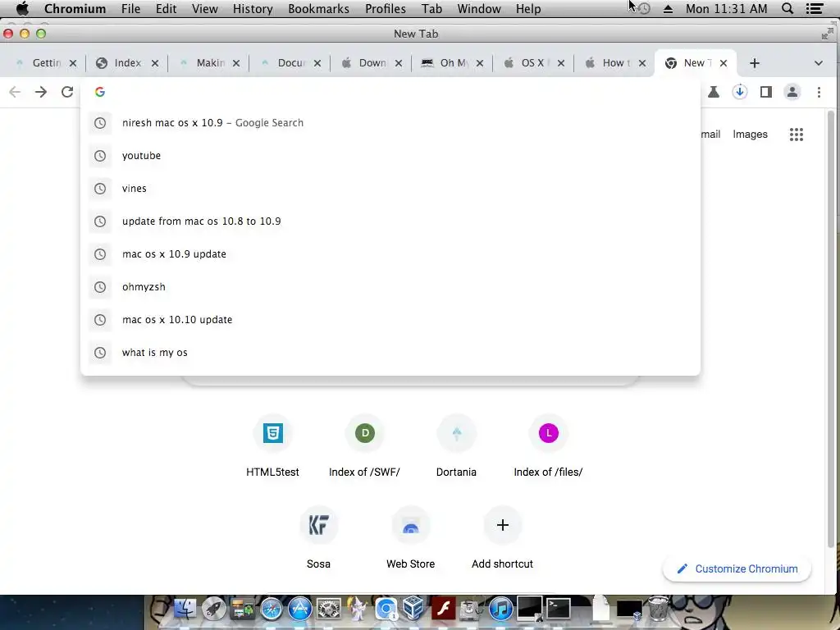Switch to the Docu tab
This screenshot has width=840, height=630.
291,63
